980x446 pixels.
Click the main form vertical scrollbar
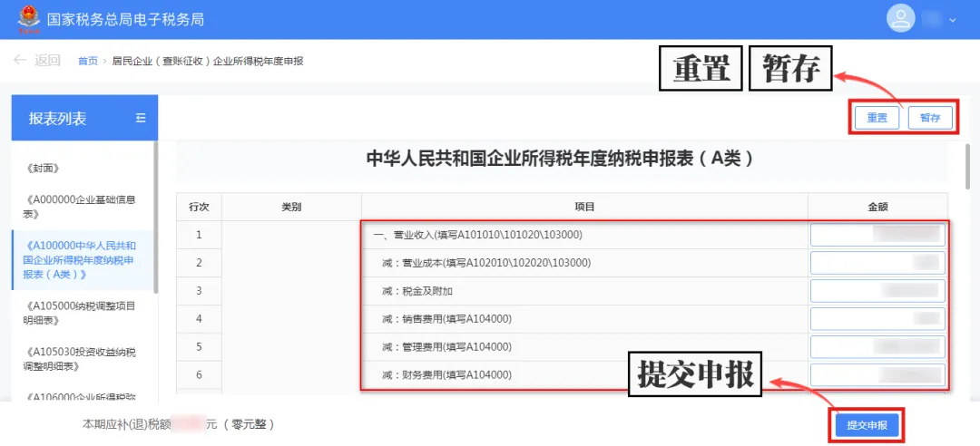click(x=967, y=166)
